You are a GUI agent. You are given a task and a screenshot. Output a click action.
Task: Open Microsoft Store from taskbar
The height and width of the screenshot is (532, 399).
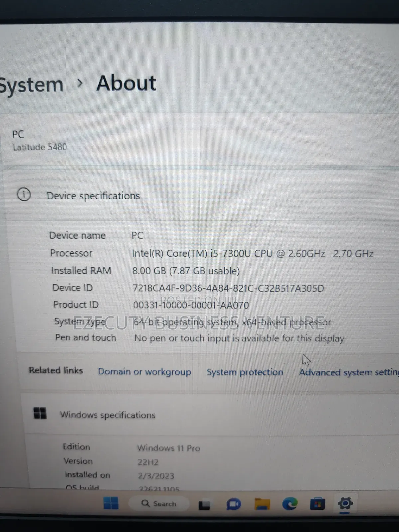[317, 504]
